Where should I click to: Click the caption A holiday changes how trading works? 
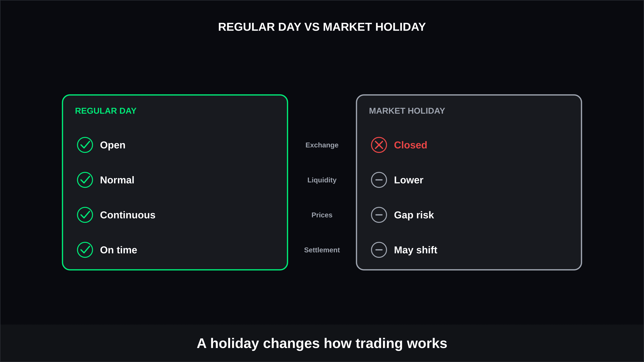[x=322, y=344]
